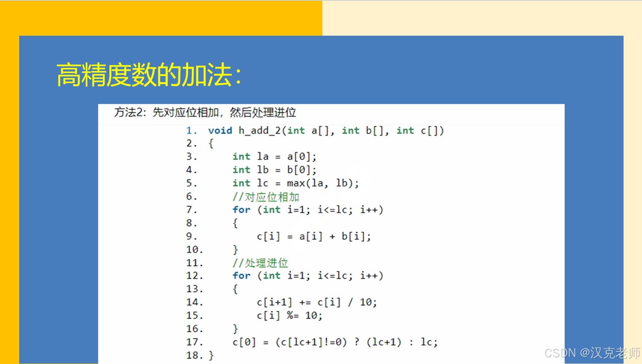Click the line 'c[i] %= 10;'
Viewport: 642px width, 364px height.
pos(289,315)
